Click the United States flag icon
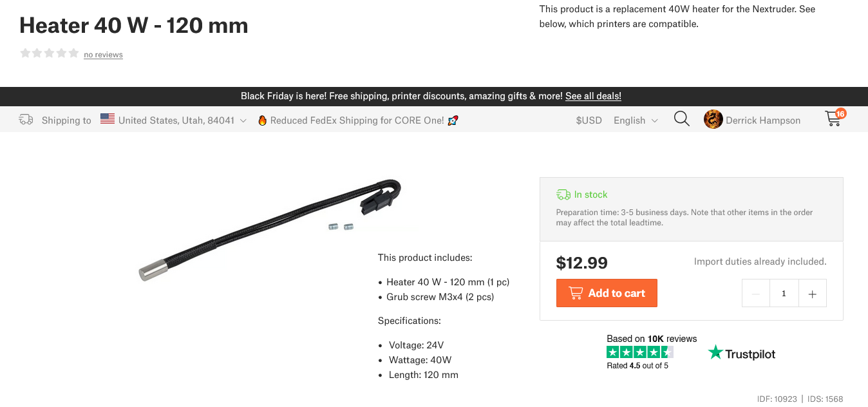 108,119
